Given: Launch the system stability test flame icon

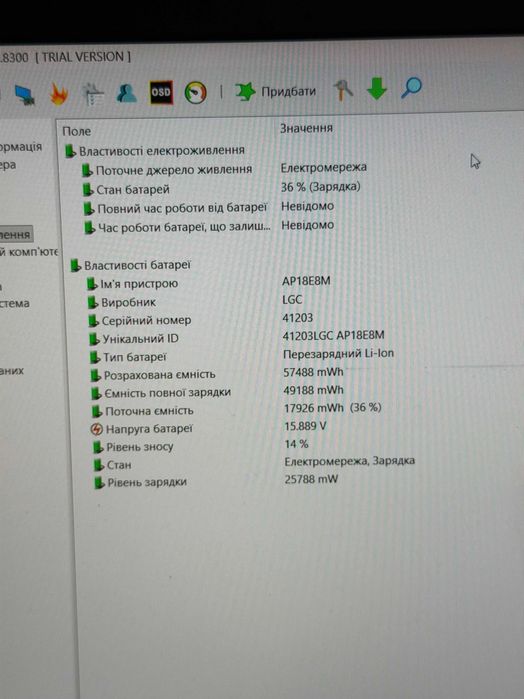Looking at the screenshot, I should point(58,94).
